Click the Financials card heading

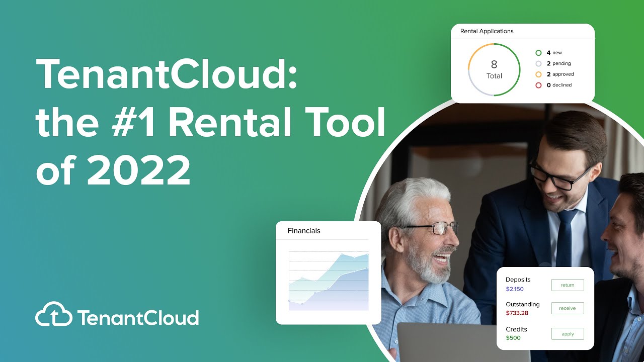coord(304,231)
